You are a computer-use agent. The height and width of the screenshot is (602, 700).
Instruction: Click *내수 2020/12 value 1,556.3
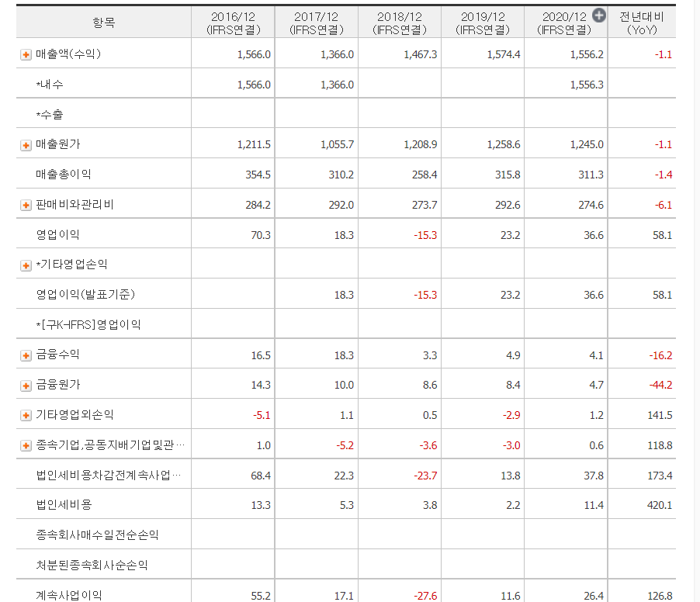[x=587, y=85]
